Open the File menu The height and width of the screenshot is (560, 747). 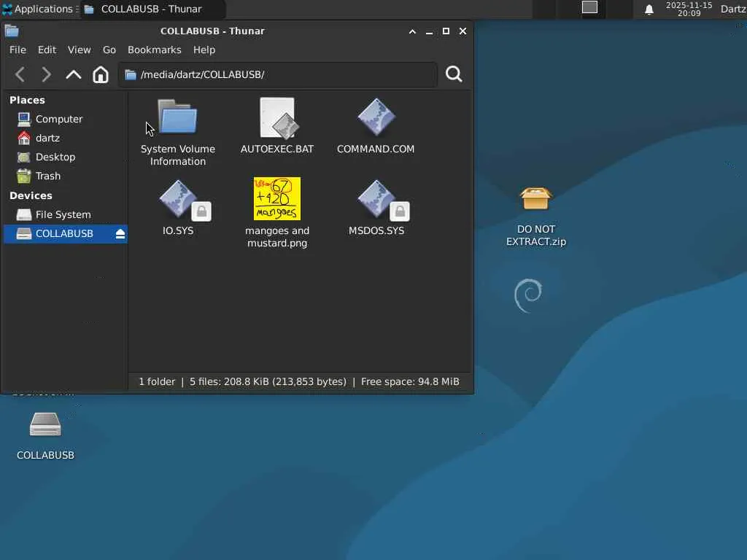18,50
